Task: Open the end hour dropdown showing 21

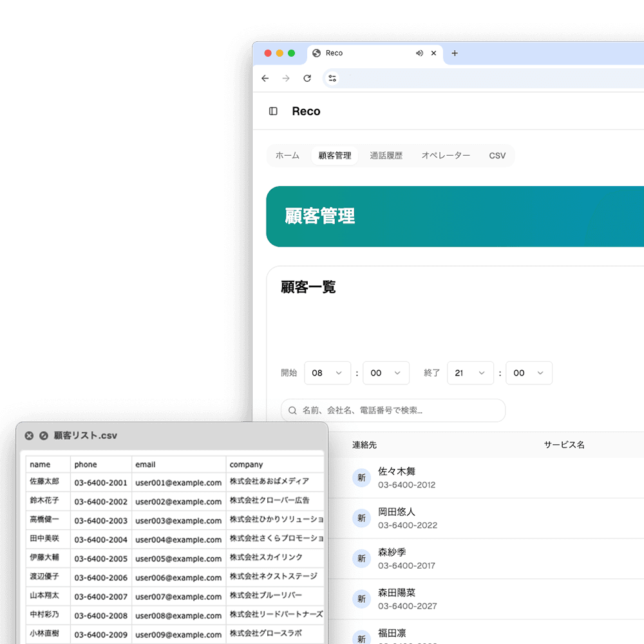Action: click(x=470, y=373)
